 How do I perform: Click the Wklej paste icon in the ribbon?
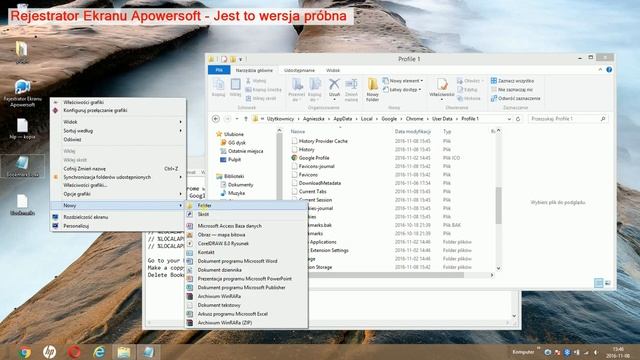[x=235, y=88]
